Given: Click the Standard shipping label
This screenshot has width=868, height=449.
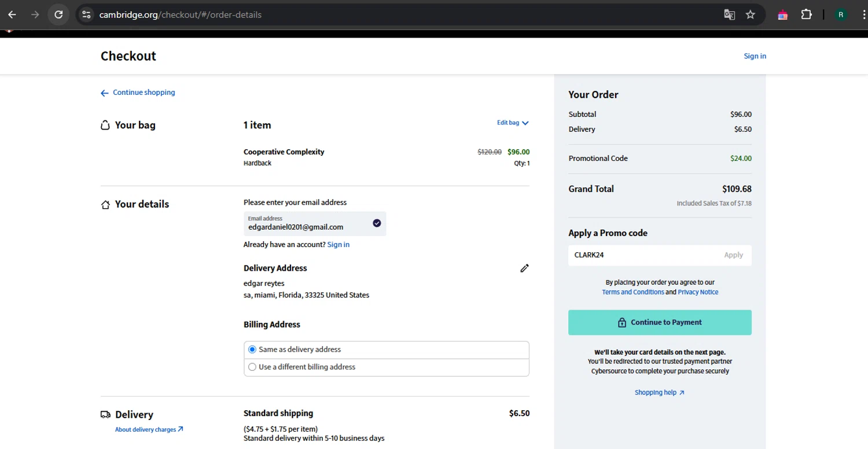Looking at the screenshot, I should click(x=278, y=413).
